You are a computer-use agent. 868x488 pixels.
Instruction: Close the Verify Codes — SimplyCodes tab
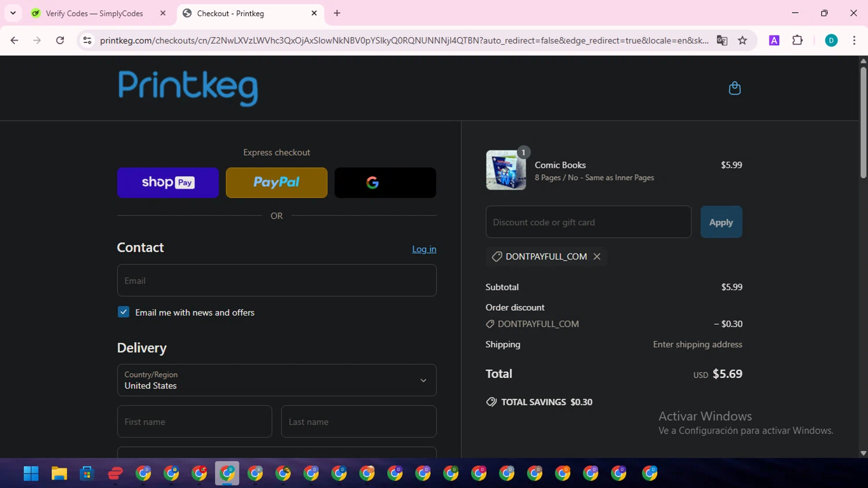coord(163,13)
